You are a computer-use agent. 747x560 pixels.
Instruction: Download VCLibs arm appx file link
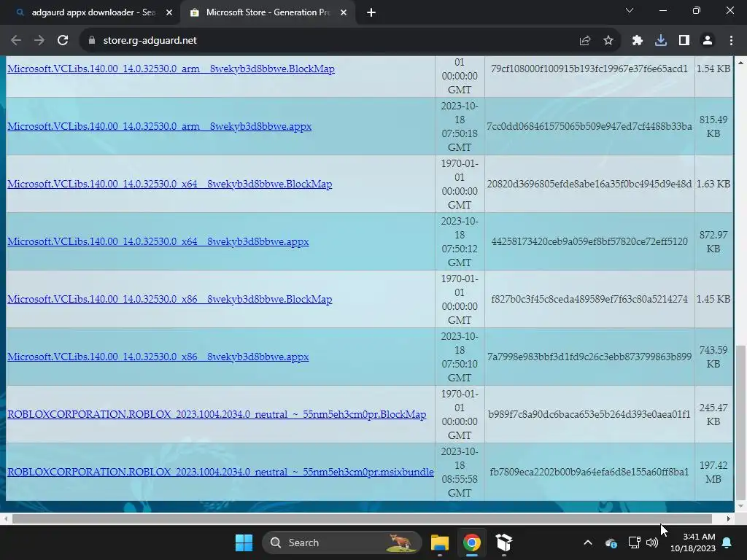(160, 126)
